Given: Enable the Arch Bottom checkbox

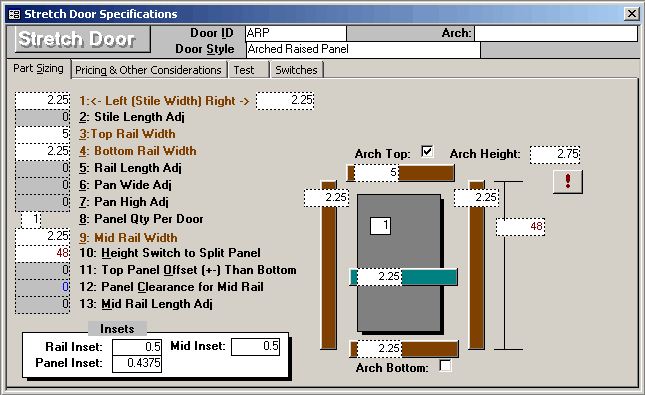Looking at the screenshot, I should pyautogui.click(x=445, y=365).
